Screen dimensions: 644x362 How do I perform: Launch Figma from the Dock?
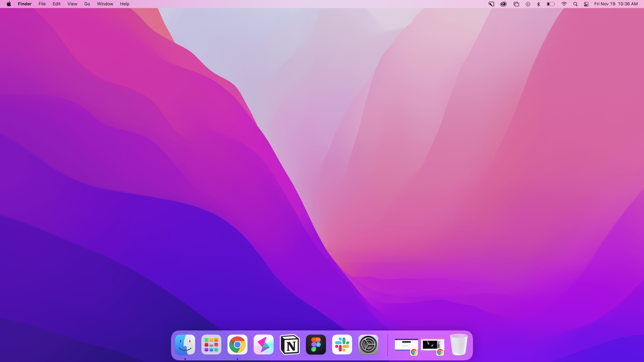coord(316,345)
